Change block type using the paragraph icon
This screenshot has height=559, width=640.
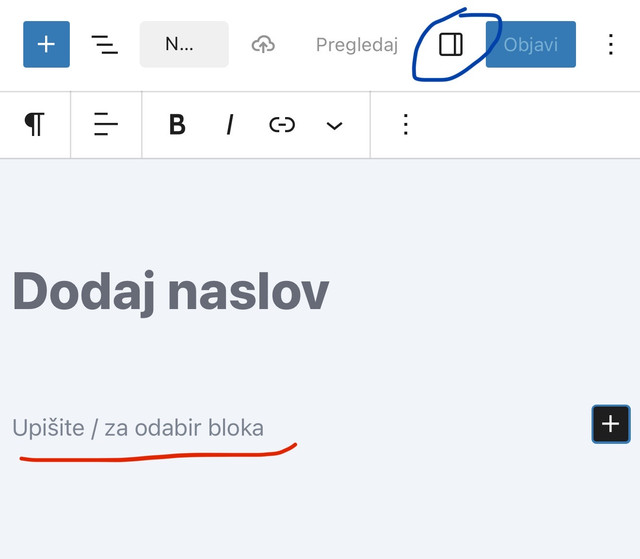tap(35, 124)
